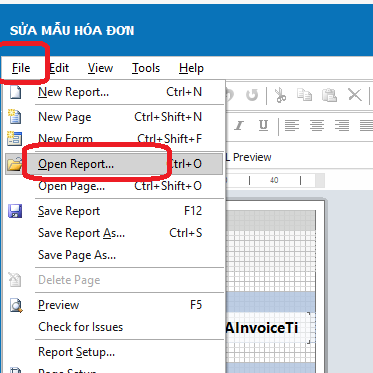This screenshot has height=373, width=373.
Task: Click the Redo arrow toolbar icon
Action: coord(252,95)
